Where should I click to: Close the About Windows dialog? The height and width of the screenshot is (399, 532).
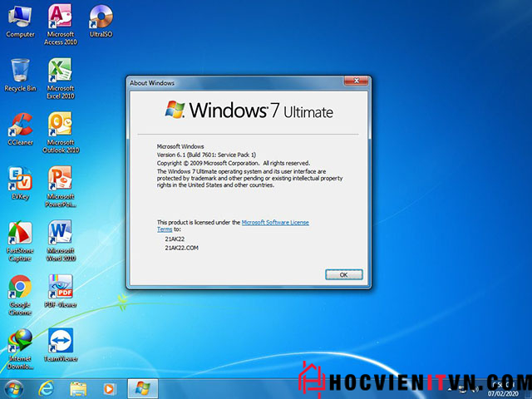click(x=356, y=81)
